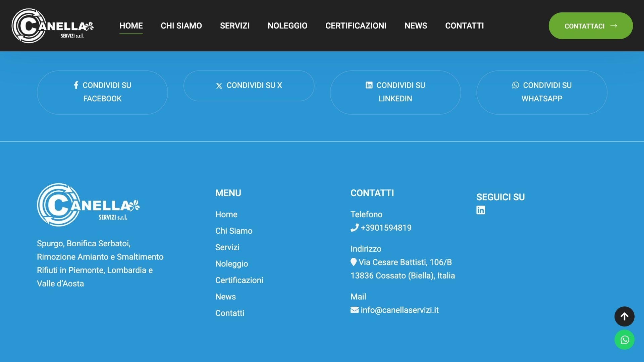The height and width of the screenshot is (362, 644).
Task: Click the Canella Servizi footer logo
Action: click(88, 205)
